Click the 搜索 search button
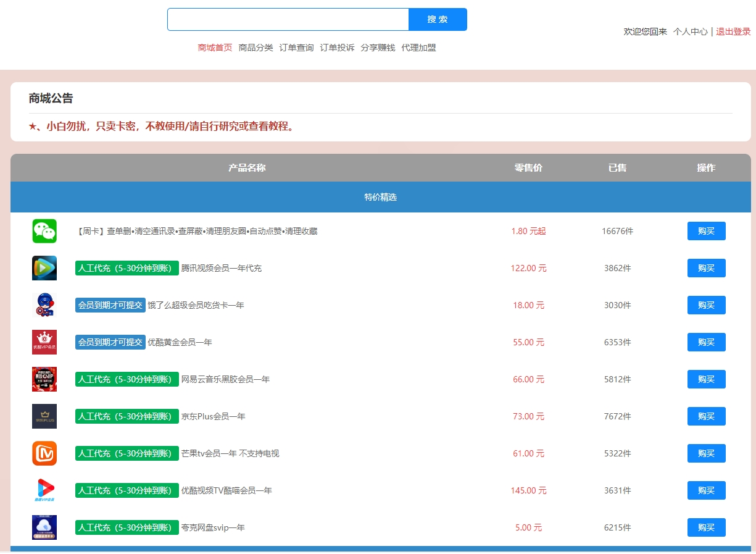The width and height of the screenshot is (756, 554). click(438, 19)
